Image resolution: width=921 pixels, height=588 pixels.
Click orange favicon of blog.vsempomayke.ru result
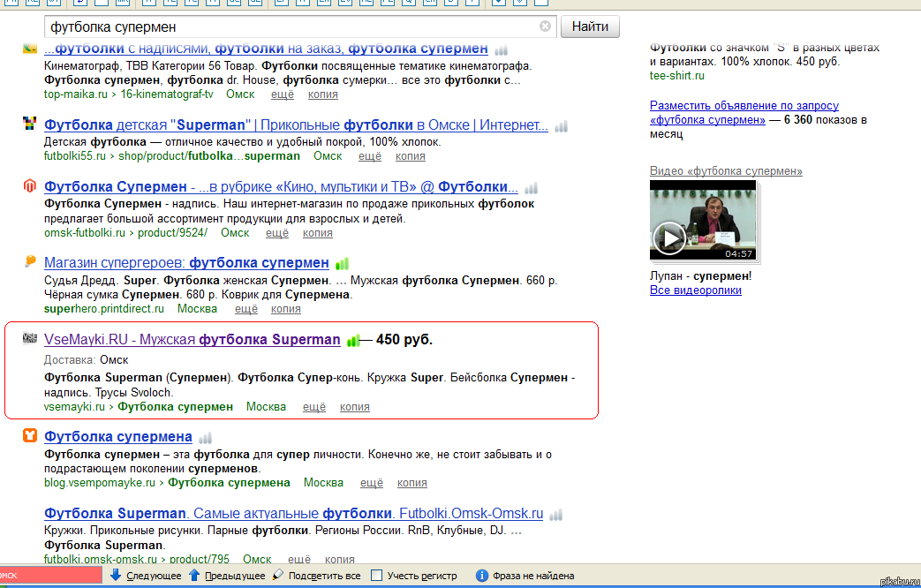29,435
